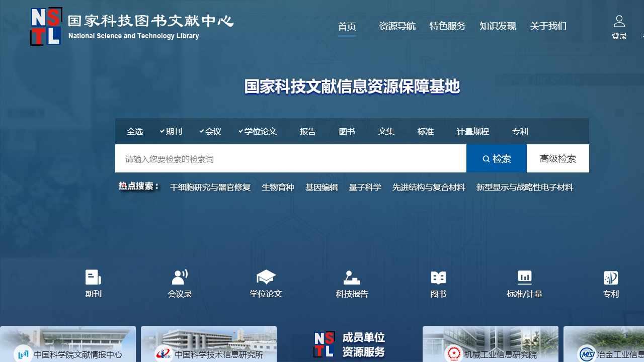Open the 会议录 proceedings icon

(x=180, y=278)
